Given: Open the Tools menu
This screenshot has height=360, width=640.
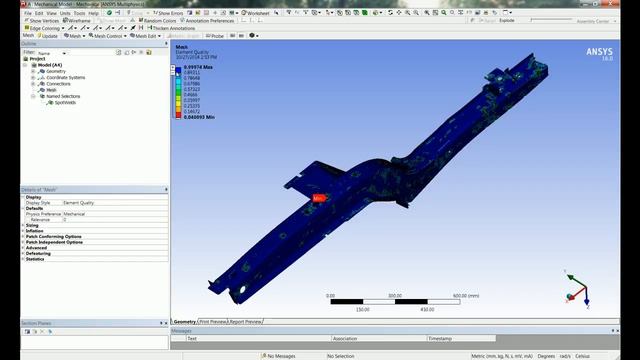Looking at the screenshot, I should pyautogui.click(x=80, y=13).
